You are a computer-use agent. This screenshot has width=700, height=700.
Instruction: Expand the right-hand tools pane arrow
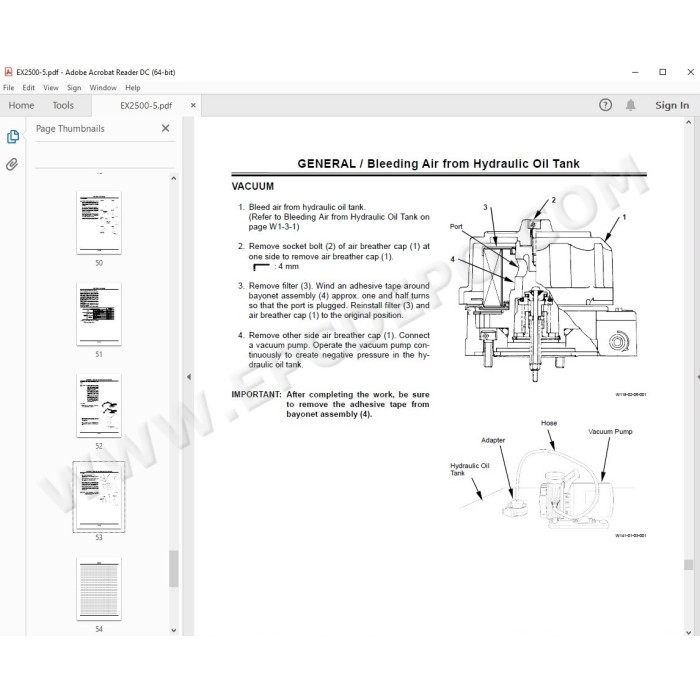tap(698, 377)
